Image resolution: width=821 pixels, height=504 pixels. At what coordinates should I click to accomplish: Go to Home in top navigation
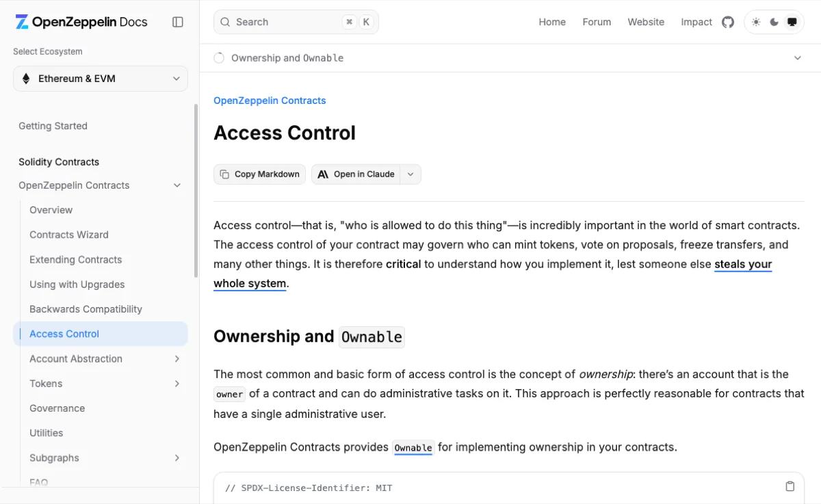point(552,22)
